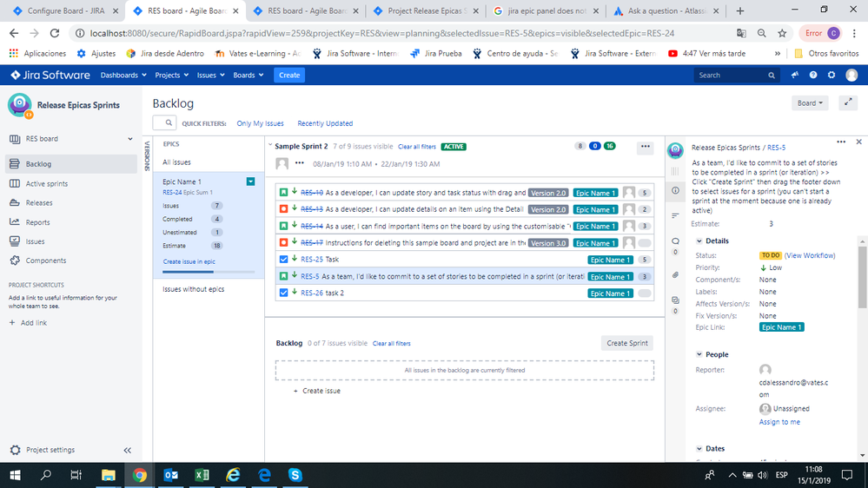Open the user profile avatar menu
Screen dimensions: 868x488
tap(851, 75)
